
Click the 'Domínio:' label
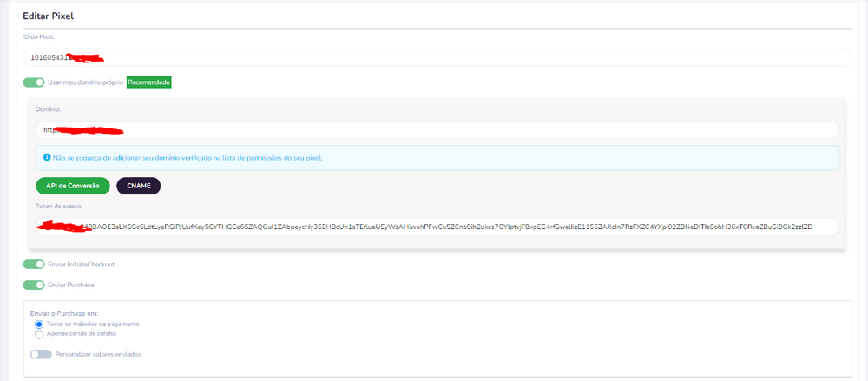[48, 109]
